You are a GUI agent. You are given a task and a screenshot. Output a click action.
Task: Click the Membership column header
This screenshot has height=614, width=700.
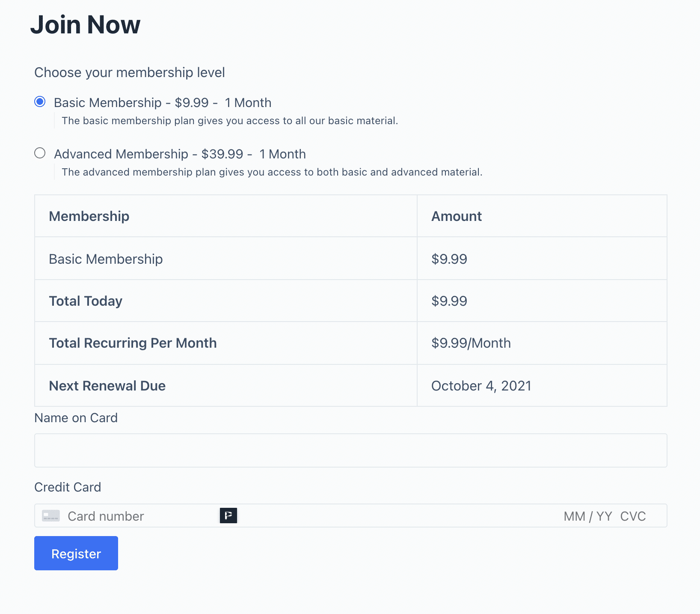(x=89, y=216)
